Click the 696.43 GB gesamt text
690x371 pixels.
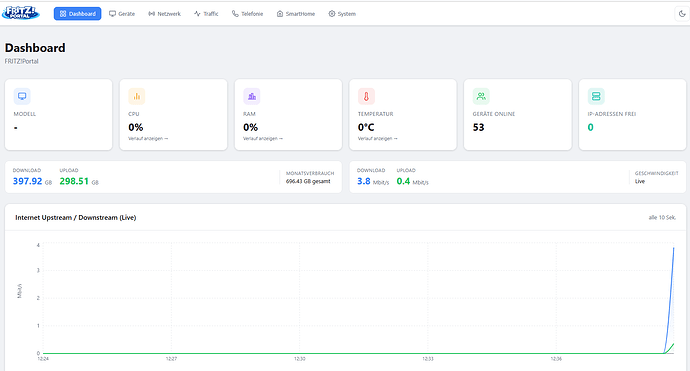[308, 181]
